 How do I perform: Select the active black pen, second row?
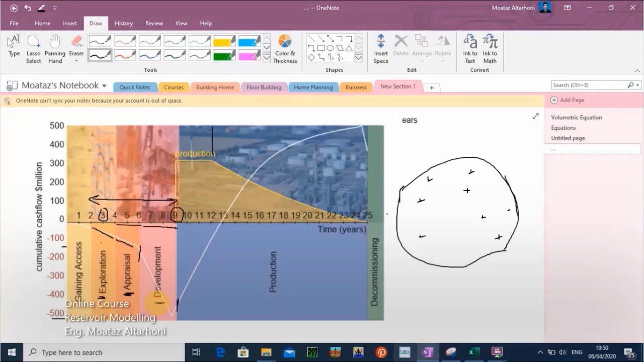pyautogui.click(x=100, y=55)
